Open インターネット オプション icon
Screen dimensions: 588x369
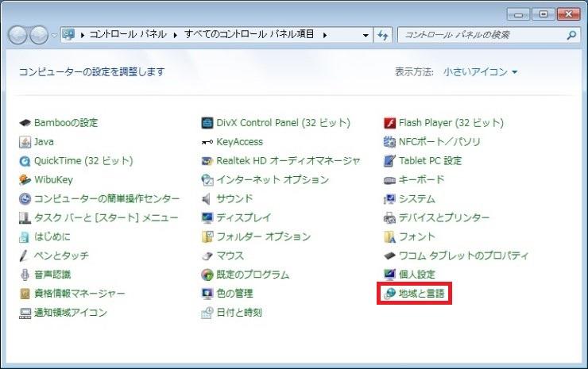(x=207, y=180)
